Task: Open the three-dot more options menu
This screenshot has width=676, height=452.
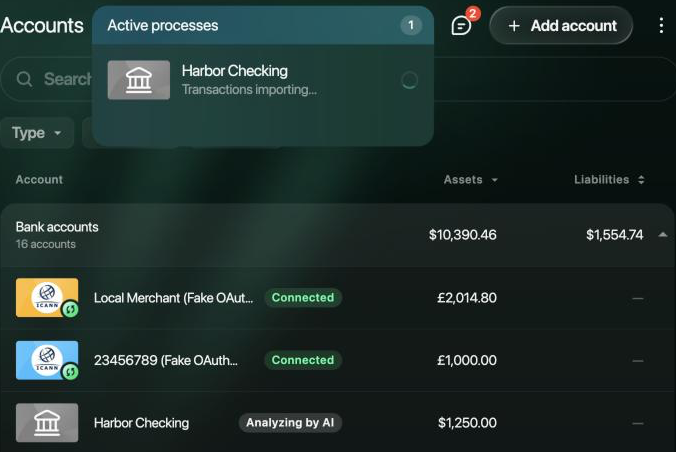Action: 661,25
